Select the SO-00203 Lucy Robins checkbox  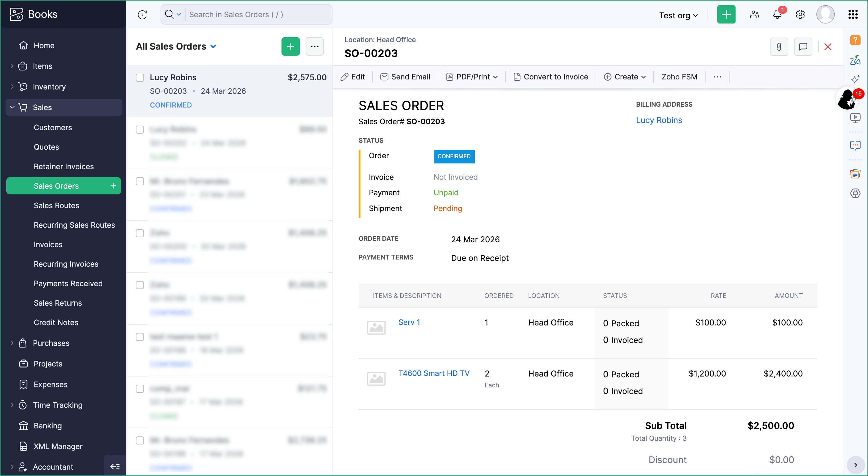point(140,77)
